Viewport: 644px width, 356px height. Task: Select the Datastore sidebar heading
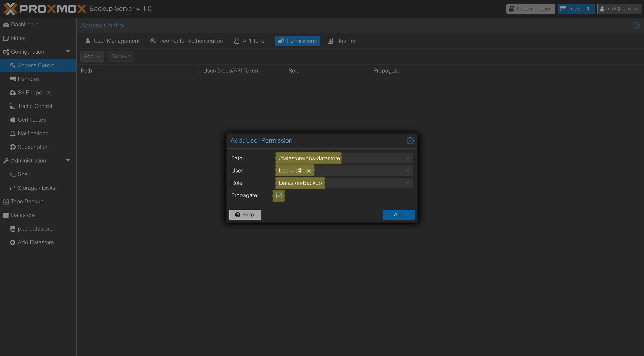click(38, 215)
